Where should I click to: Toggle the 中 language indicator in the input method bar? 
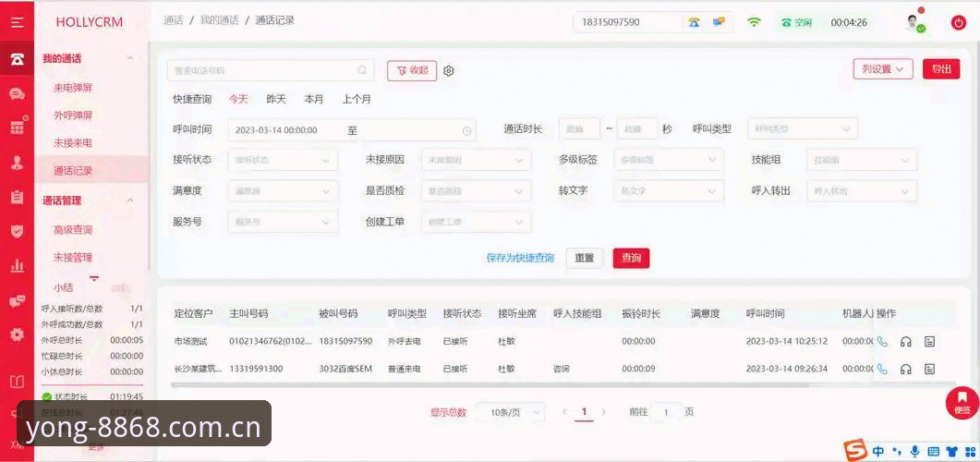pos(878,451)
